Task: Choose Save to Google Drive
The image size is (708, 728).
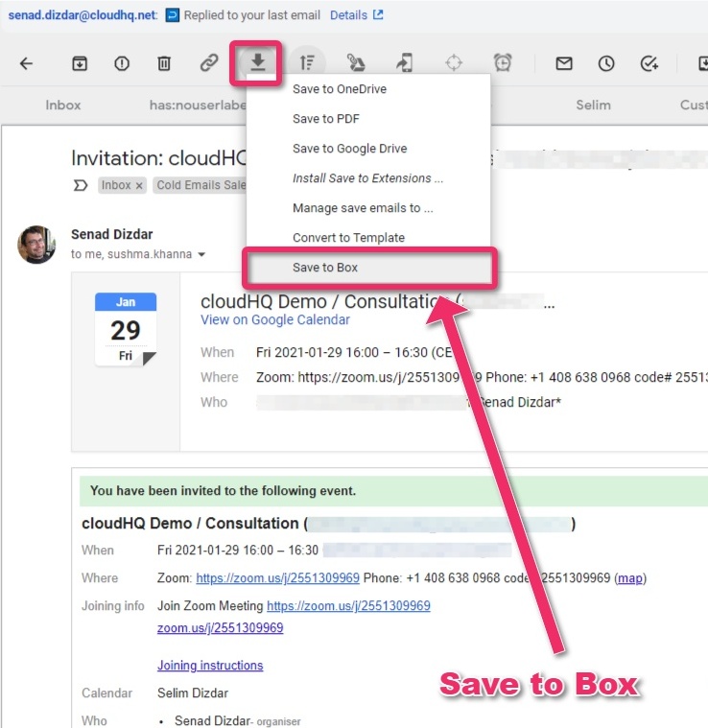Action: 349,149
